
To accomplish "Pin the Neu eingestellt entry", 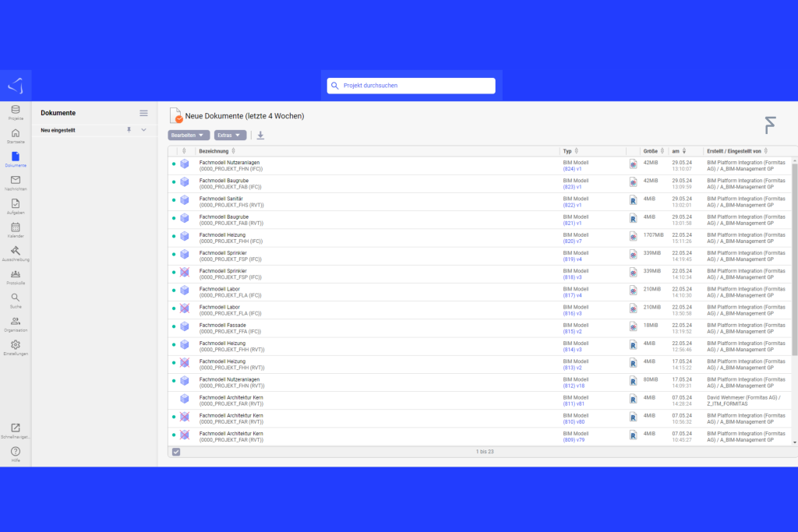I will [x=129, y=130].
